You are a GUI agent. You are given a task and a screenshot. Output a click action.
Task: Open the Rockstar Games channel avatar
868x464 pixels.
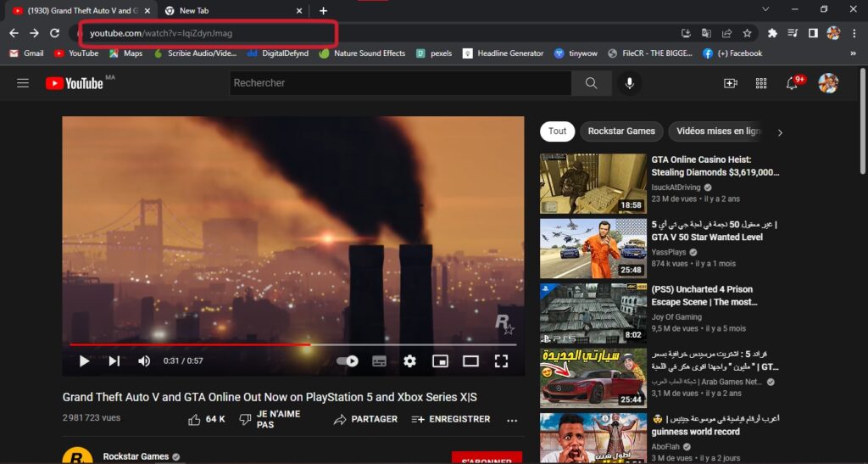click(x=77, y=456)
